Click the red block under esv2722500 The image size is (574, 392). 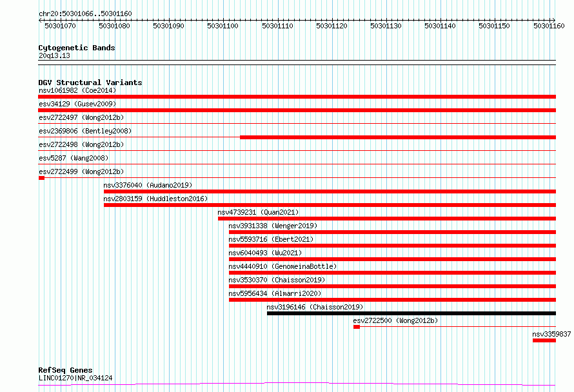tap(357, 327)
